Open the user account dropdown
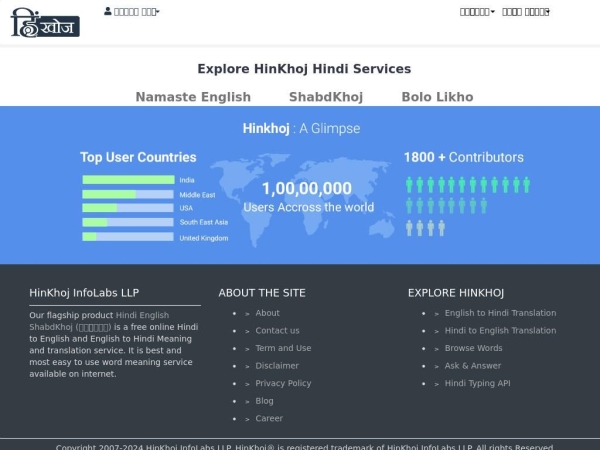This screenshot has width=600, height=450. pyautogui.click(x=132, y=12)
